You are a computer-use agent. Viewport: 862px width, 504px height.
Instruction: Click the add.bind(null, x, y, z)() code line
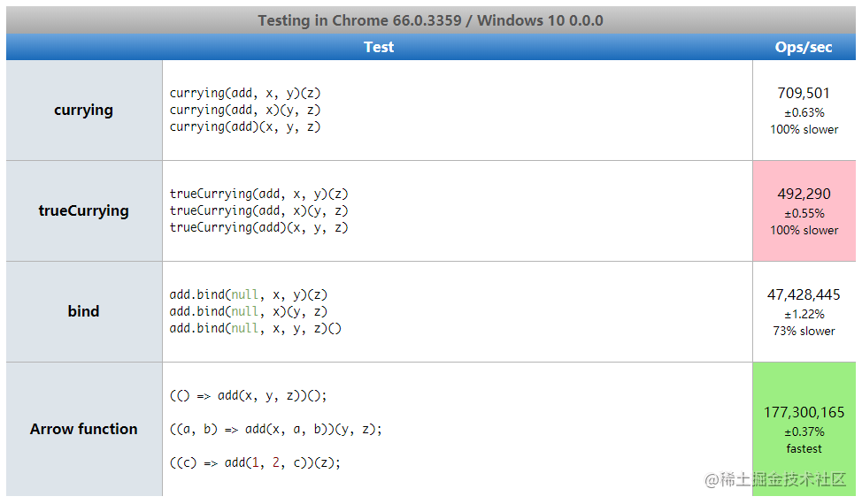coord(256,328)
